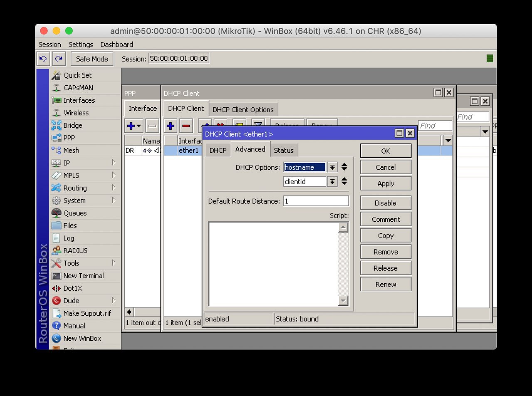Screen dimensions: 532x396
Task: Click the Script scrollbar down arrow
Action: pyautogui.click(x=343, y=300)
